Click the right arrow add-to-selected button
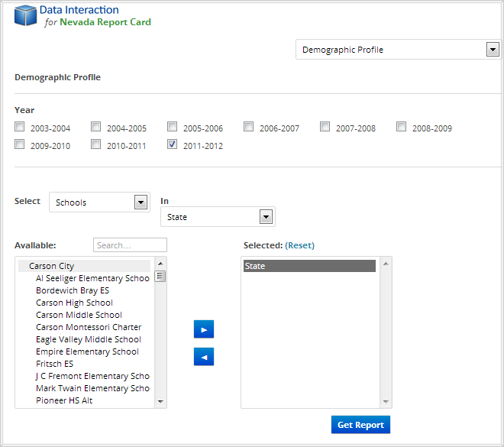504x447 pixels. pos(204,329)
